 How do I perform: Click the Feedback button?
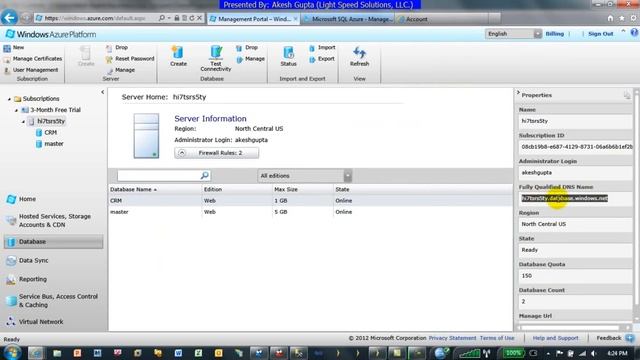(615, 338)
